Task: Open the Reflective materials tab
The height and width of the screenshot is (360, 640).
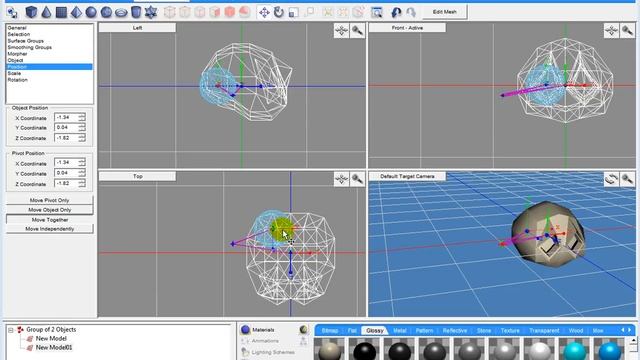Action: [455, 331]
